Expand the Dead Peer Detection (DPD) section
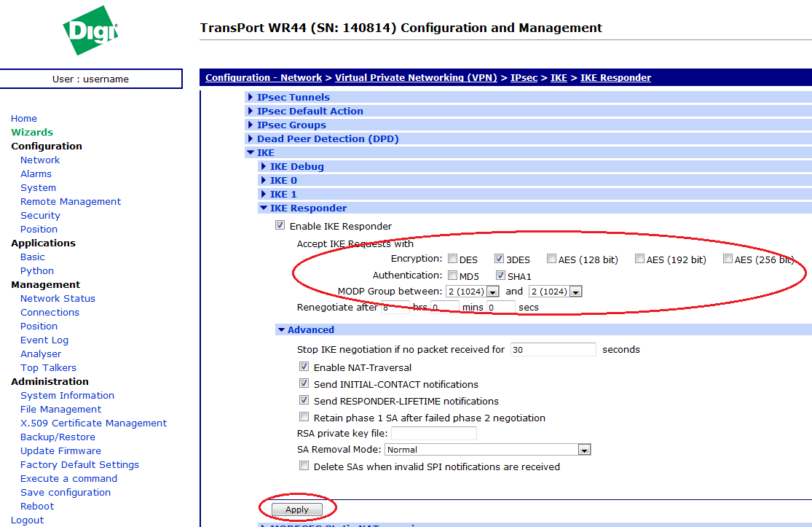This screenshot has width=812, height=527. tap(328, 138)
